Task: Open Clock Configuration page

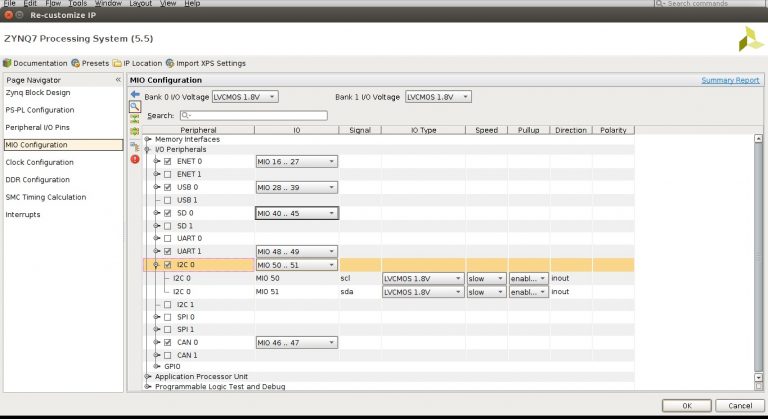Action: [x=39, y=162]
